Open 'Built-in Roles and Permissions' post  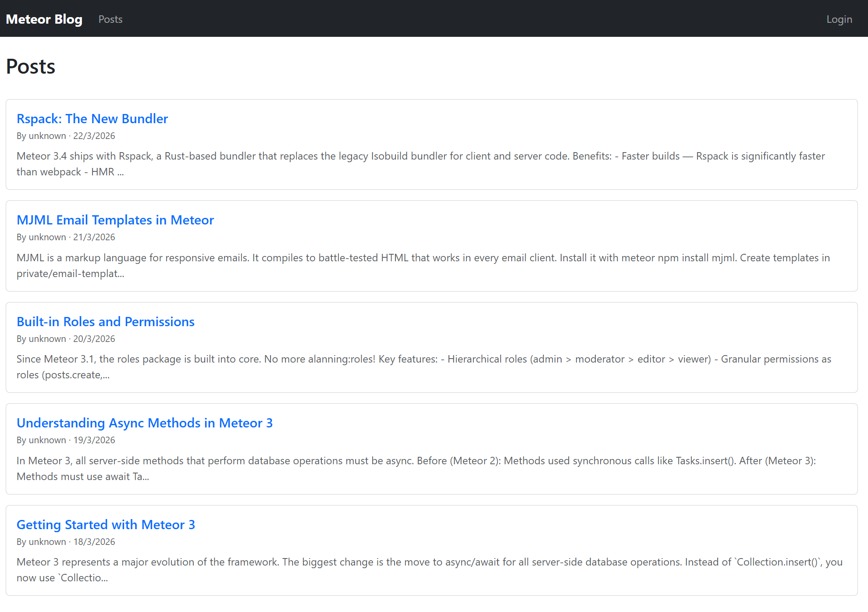(x=105, y=322)
